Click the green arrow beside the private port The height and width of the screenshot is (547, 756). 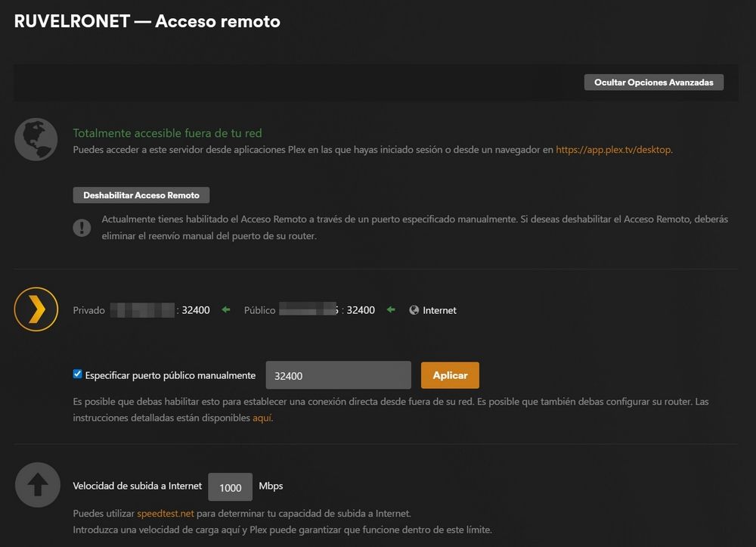click(x=224, y=309)
